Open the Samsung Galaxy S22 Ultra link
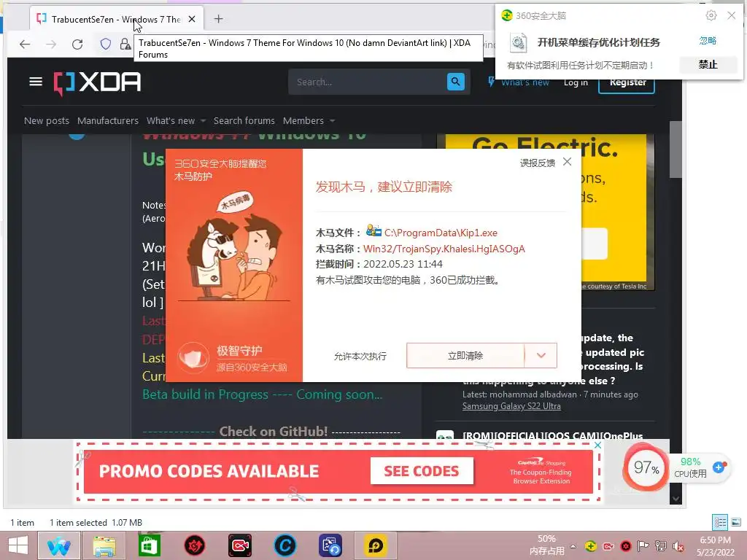 pyautogui.click(x=511, y=406)
